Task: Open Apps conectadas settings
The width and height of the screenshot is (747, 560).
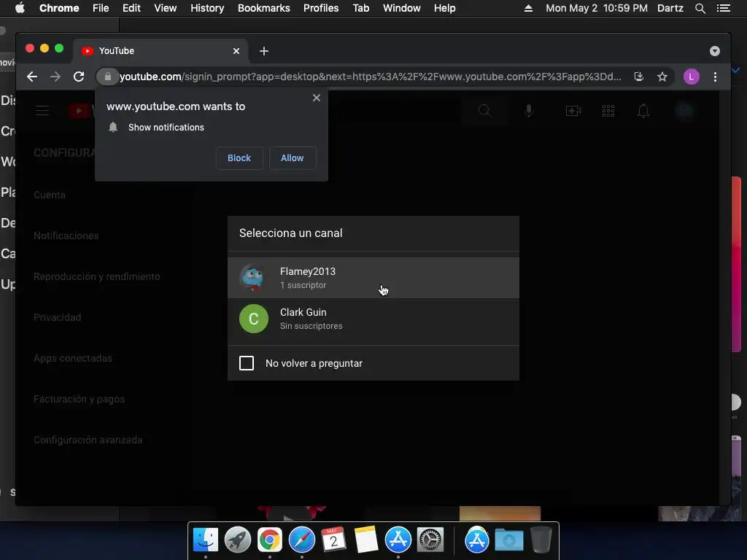Action: [73, 358]
